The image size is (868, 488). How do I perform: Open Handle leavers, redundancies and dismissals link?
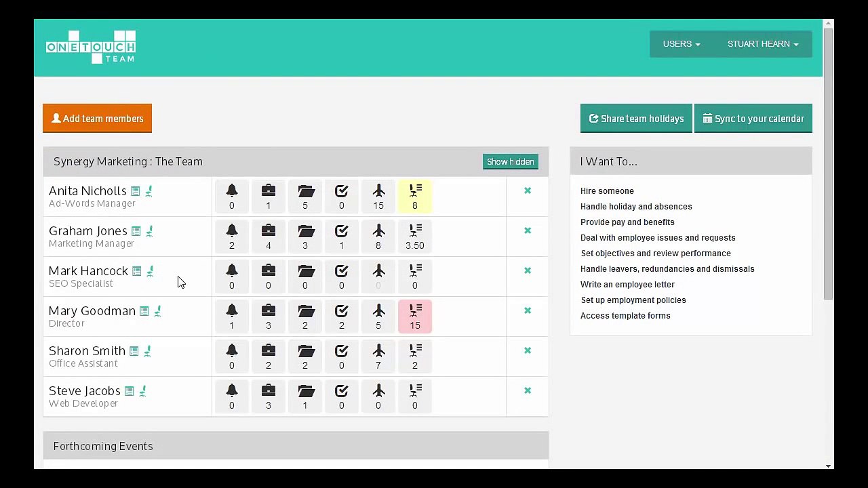click(667, 269)
